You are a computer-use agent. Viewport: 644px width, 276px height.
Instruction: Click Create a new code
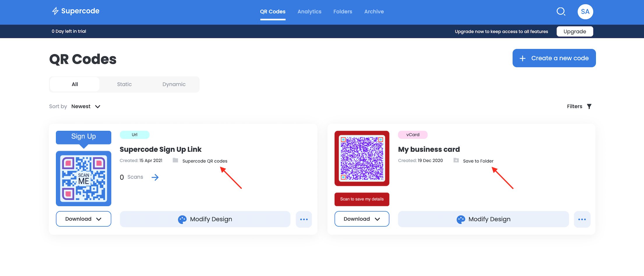click(x=553, y=58)
